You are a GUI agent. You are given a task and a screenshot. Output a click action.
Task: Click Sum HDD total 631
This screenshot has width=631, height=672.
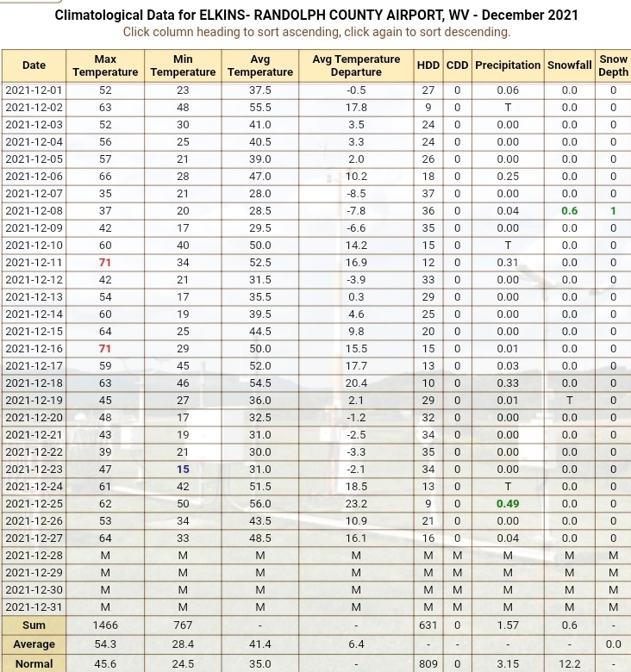click(428, 625)
